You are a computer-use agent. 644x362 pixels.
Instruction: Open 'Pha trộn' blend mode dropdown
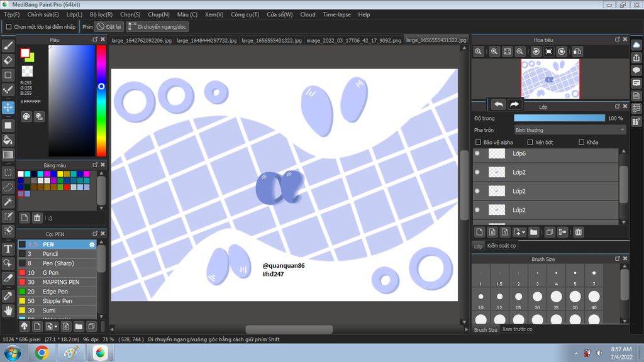coord(570,130)
